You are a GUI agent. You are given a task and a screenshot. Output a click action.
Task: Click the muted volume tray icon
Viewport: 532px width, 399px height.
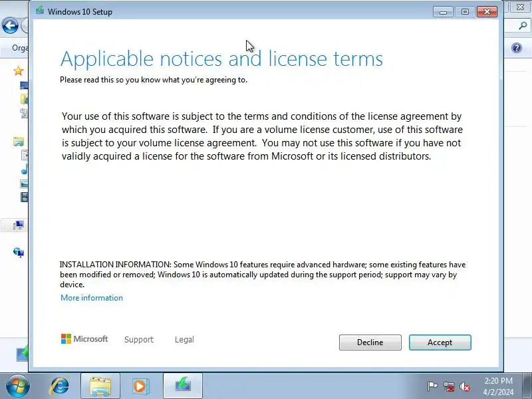[x=464, y=386]
